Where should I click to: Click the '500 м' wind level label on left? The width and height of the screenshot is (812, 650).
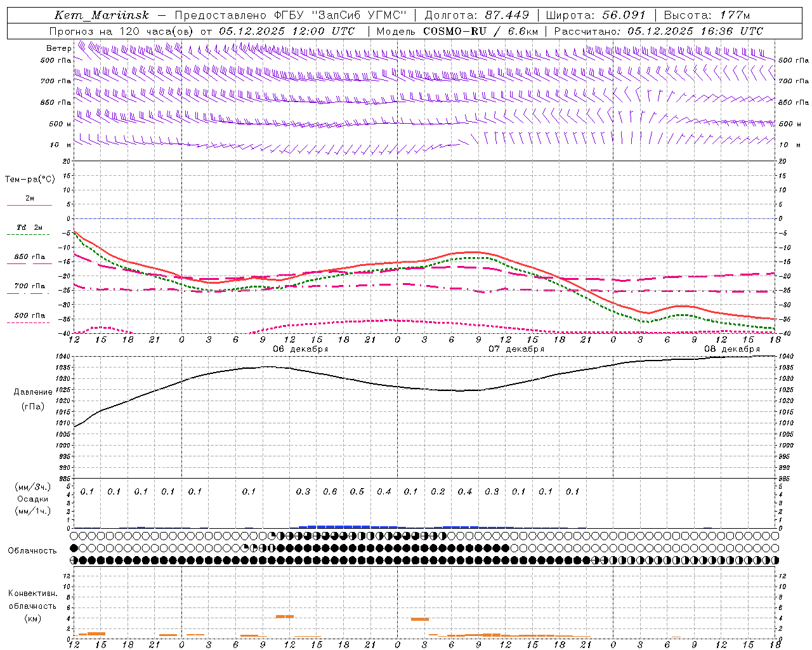(x=60, y=124)
